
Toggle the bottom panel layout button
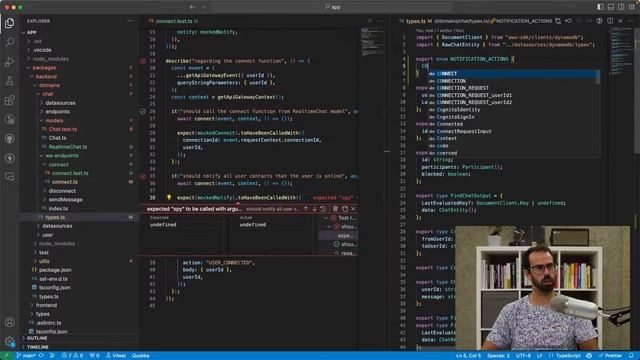click(x=611, y=7)
